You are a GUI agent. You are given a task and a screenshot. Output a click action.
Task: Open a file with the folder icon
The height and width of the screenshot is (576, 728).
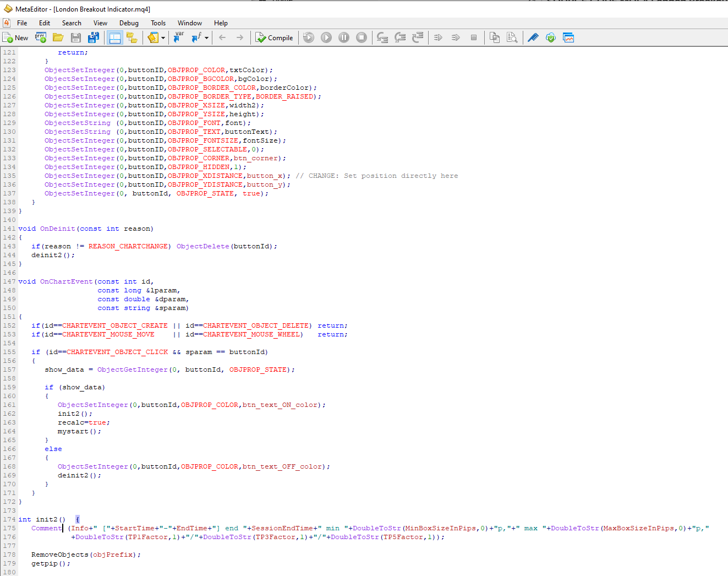58,37
